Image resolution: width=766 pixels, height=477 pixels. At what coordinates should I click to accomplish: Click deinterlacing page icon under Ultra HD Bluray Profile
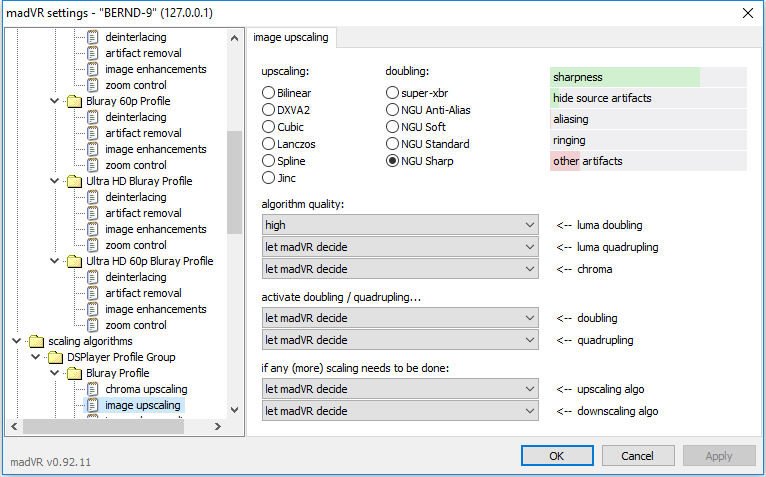click(92, 197)
